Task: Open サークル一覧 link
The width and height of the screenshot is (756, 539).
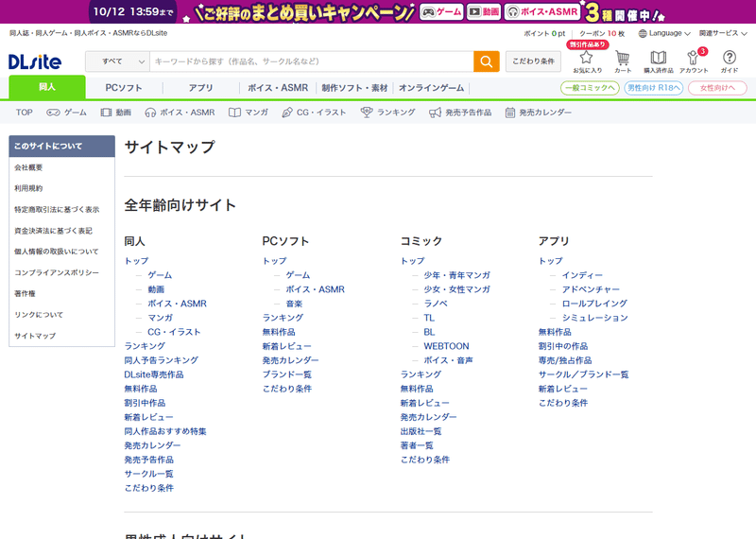Action: 148,474
